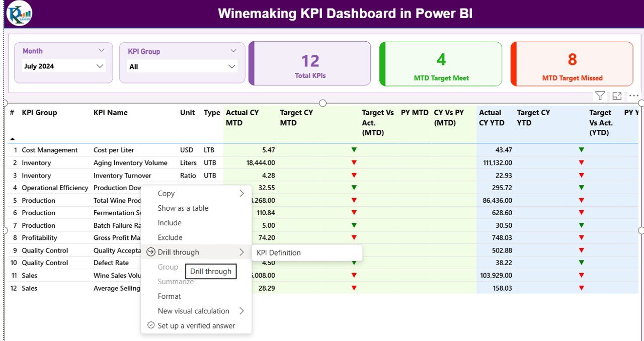Viewport: 644px width, 341px height.
Task: Click the sort arrow under # column
Action: coord(12,139)
